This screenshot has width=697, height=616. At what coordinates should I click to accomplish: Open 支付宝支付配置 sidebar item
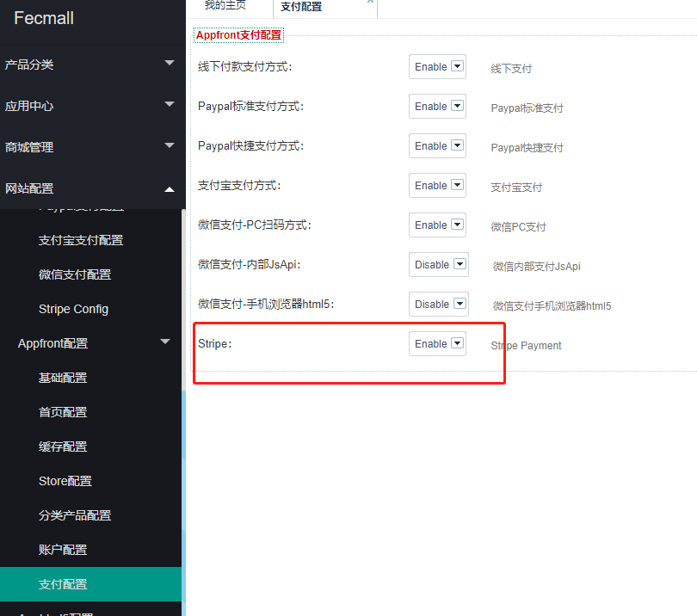81,240
